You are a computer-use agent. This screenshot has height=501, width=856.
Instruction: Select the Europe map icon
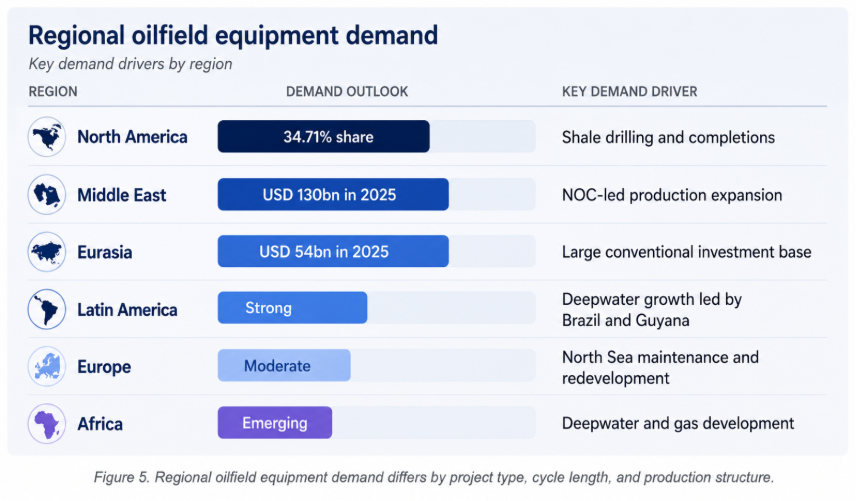[46, 367]
